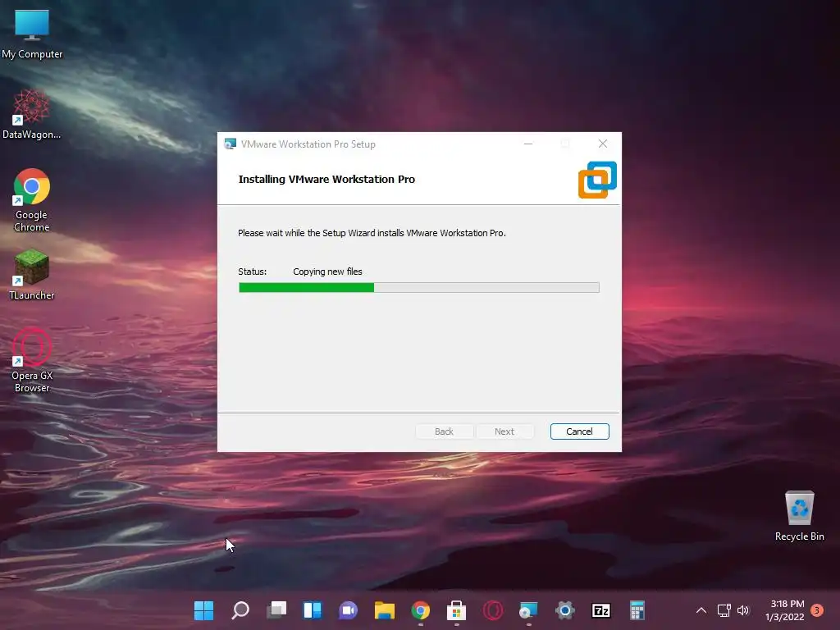Click the VMware Setup title bar icon
840x630 pixels.
pos(231,144)
